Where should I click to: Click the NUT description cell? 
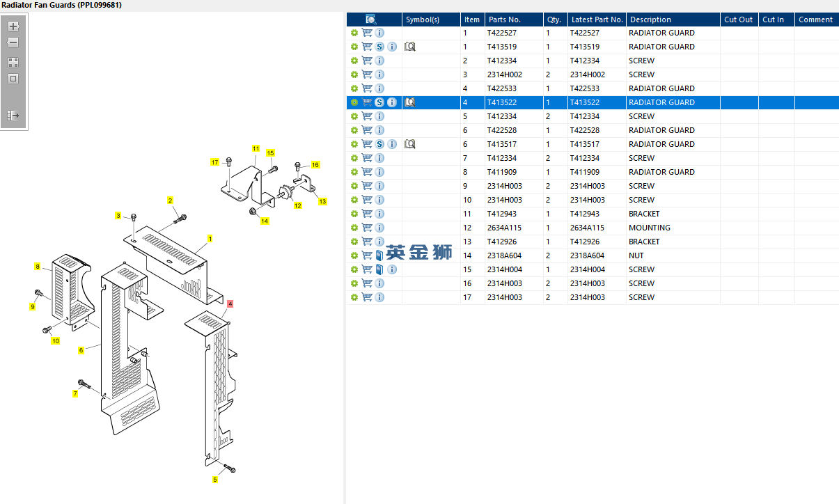point(636,255)
